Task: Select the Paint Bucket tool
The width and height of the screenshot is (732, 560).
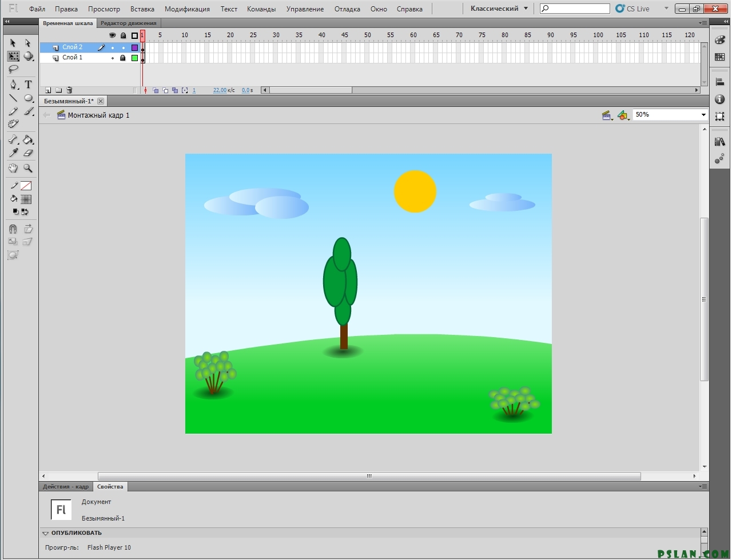Action: [x=28, y=139]
